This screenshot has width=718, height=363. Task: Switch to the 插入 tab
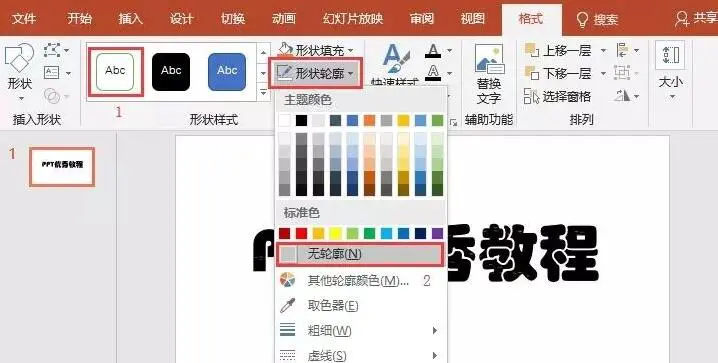click(x=131, y=19)
